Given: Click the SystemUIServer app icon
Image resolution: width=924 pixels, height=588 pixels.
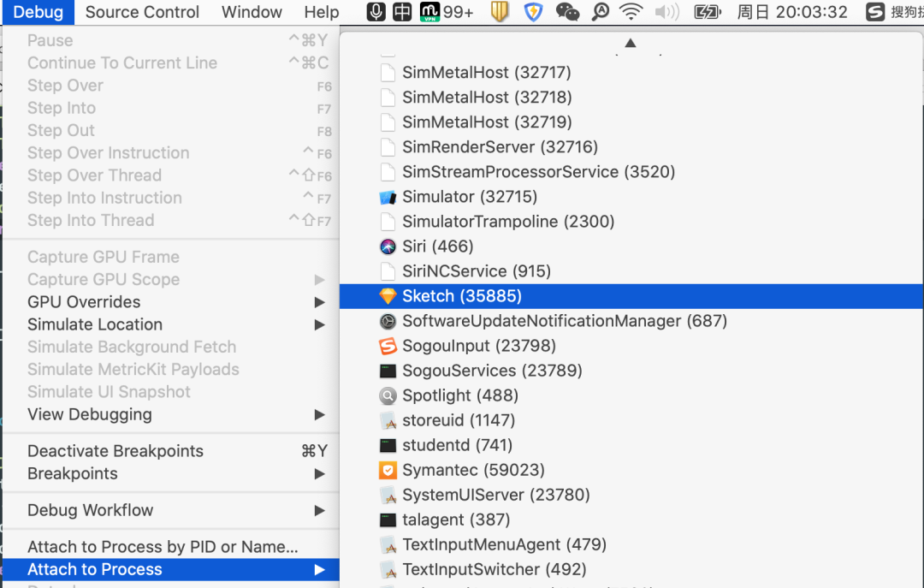Looking at the screenshot, I should (x=388, y=496).
